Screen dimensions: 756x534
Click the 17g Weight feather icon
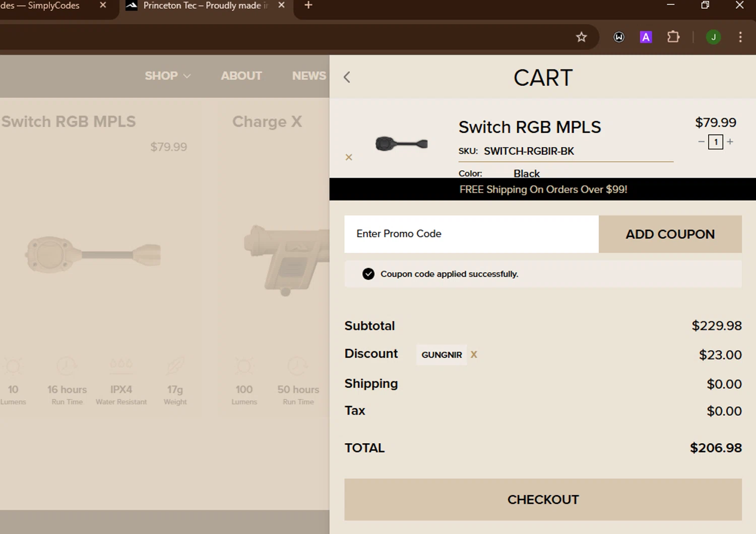click(x=175, y=366)
